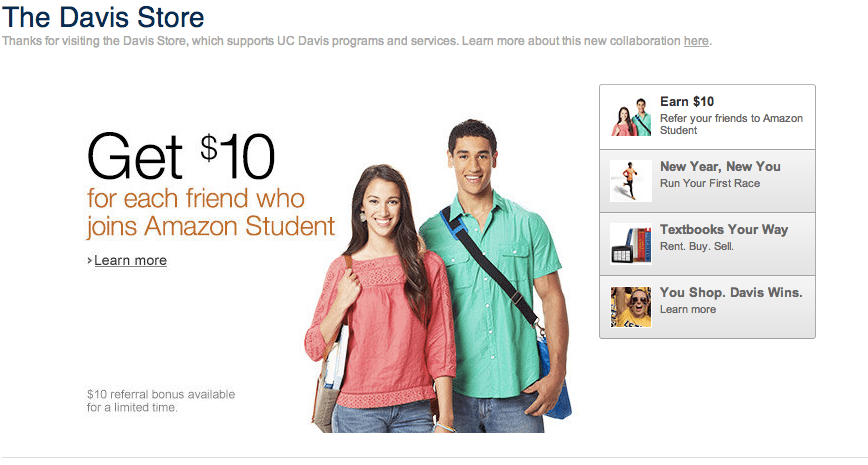Click 'for each friend who joins Amazon Student'

[x=211, y=213]
